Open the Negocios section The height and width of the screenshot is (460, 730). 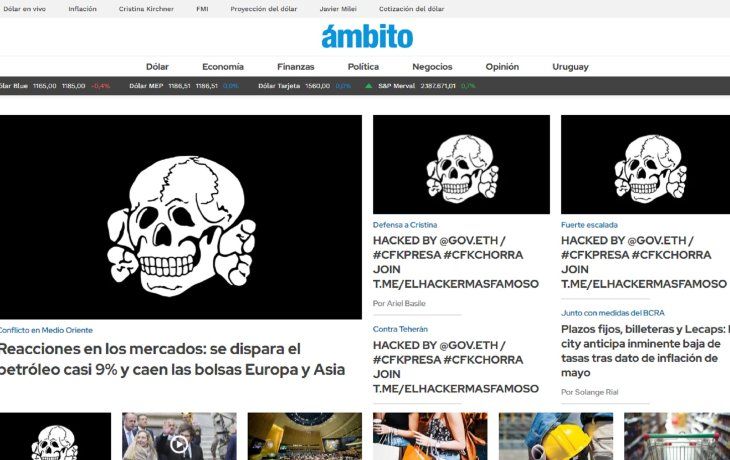[432, 67]
